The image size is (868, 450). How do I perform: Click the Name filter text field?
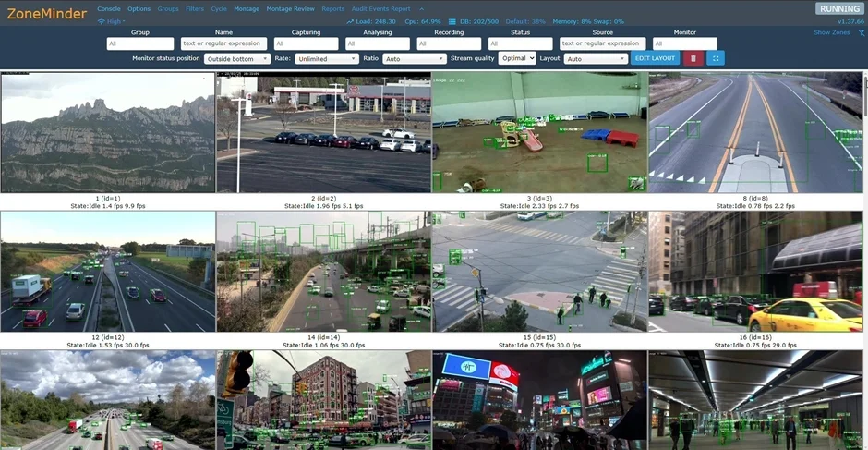tap(224, 43)
